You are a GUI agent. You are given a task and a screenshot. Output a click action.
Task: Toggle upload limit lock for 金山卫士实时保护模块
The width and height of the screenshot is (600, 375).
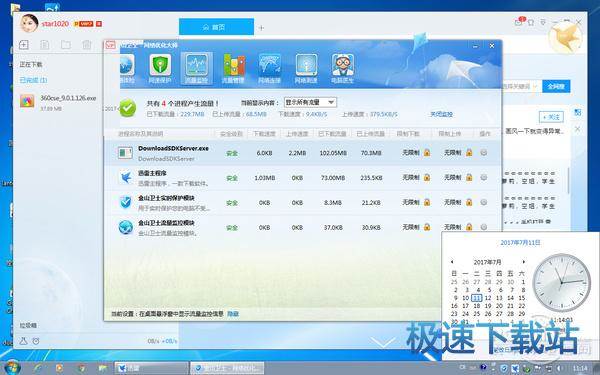tap(469, 202)
